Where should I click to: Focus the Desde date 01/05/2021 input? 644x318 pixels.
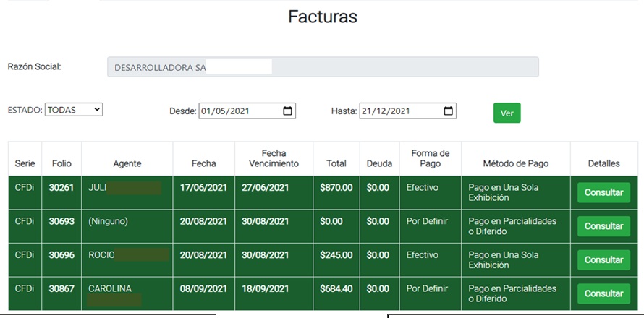coord(239,111)
